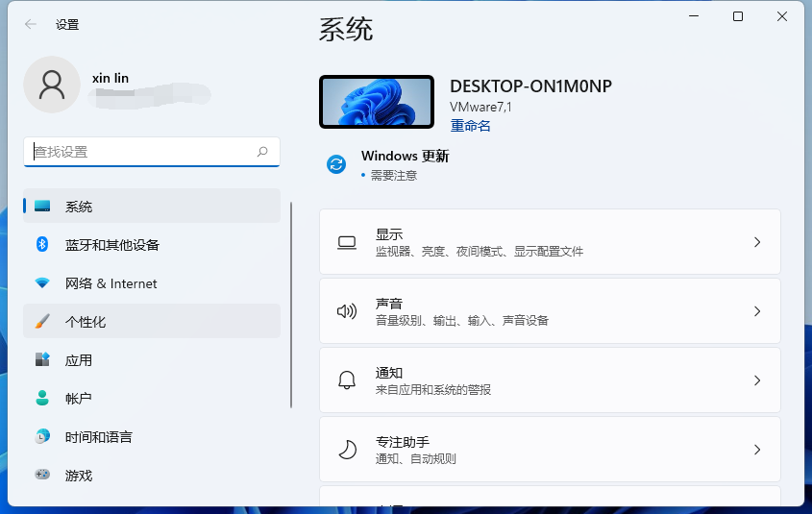812x514 pixels.
Task: Click the Windows 更新 sync icon
Action: 336,164
